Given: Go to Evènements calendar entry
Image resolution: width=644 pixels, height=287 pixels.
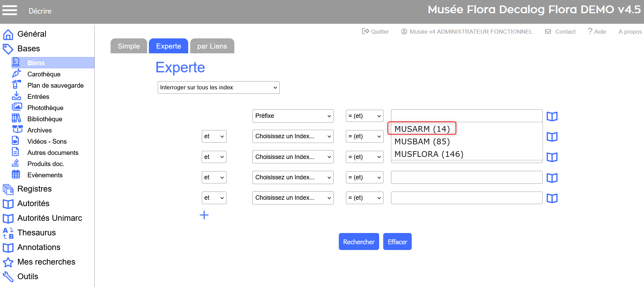Looking at the screenshot, I should tap(45, 175).
